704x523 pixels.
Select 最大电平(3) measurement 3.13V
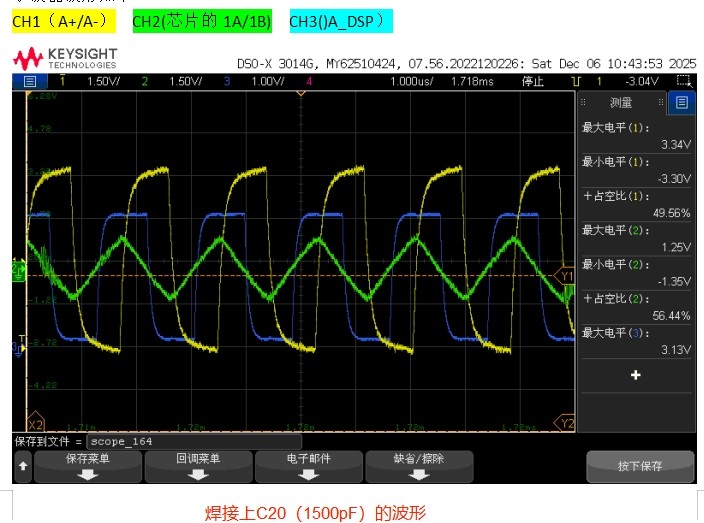point(636,341)
